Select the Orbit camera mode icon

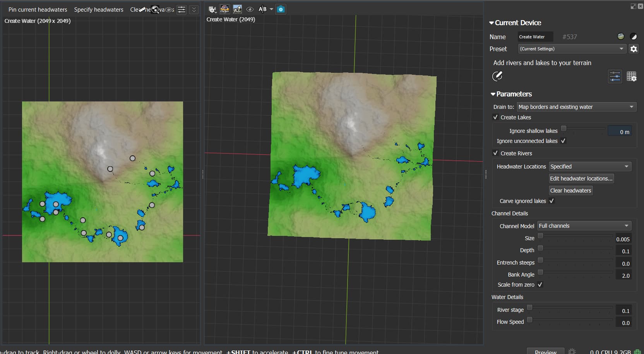click(x=224, y=9)
